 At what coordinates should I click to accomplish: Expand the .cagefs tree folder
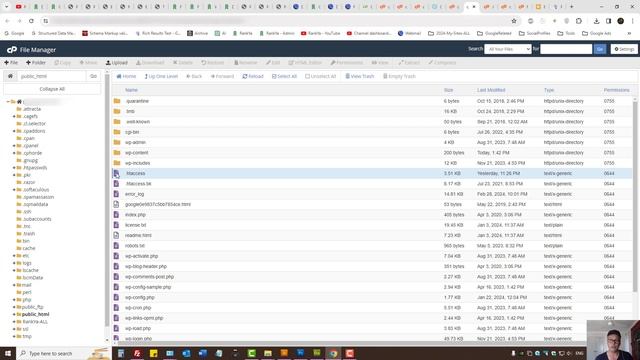pyautogui.click(x=14, y=116)
